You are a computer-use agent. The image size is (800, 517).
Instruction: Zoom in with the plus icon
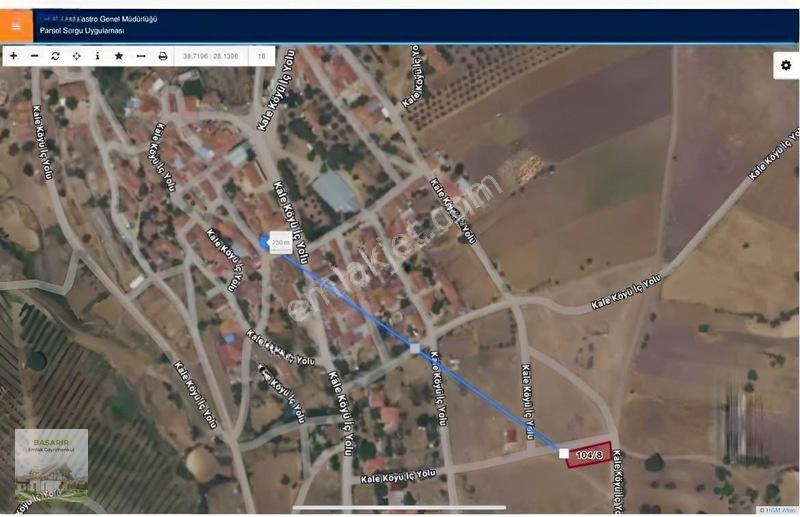tap(13, 56)
